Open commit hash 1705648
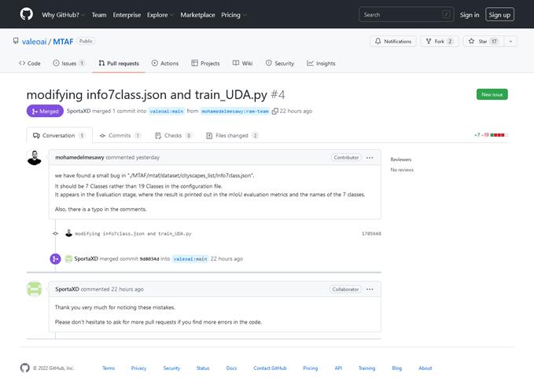 (x=371, y=234)
